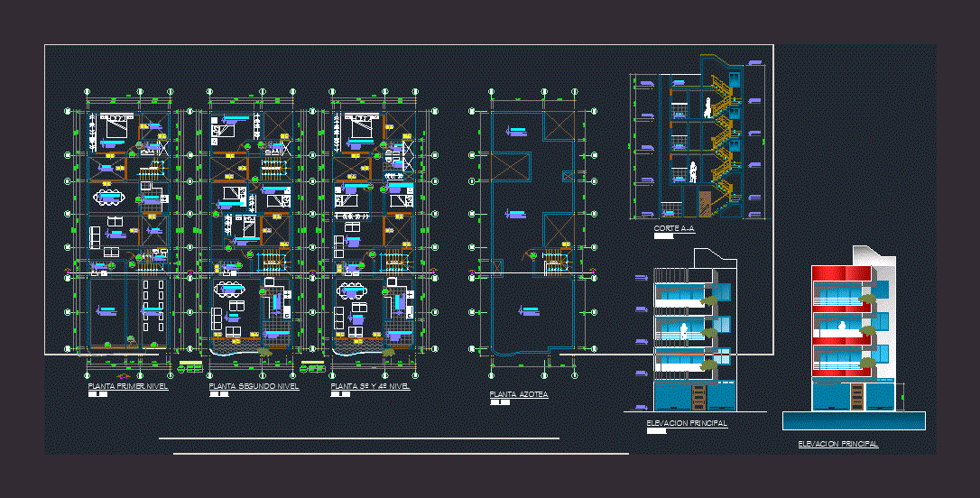
Task: Pick the red top band of colored elevation
Action: 841,272
